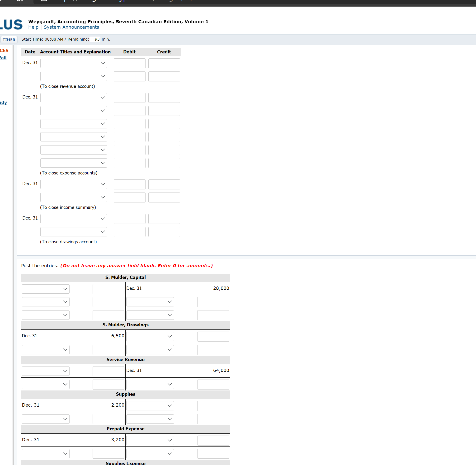Open the dropdown beside the 6,500 Drawings posting
This screenshot has height=465, width=476.
coord(150,336)
